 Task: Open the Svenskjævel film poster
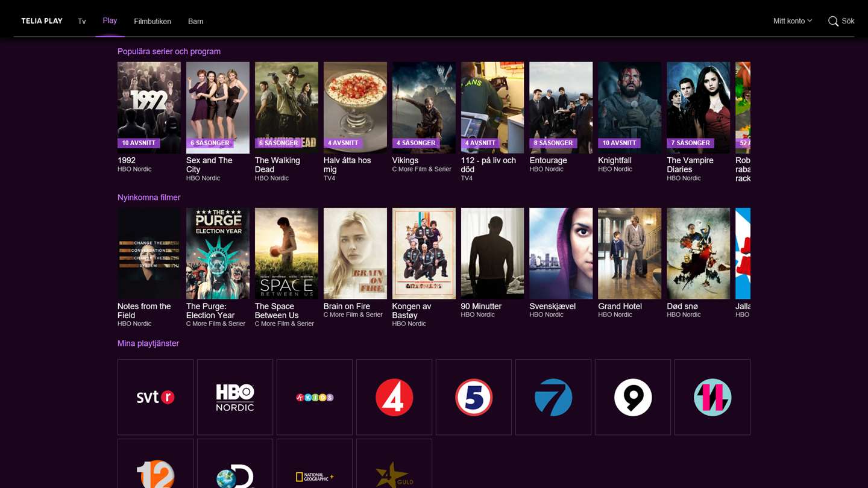(561, 254)
